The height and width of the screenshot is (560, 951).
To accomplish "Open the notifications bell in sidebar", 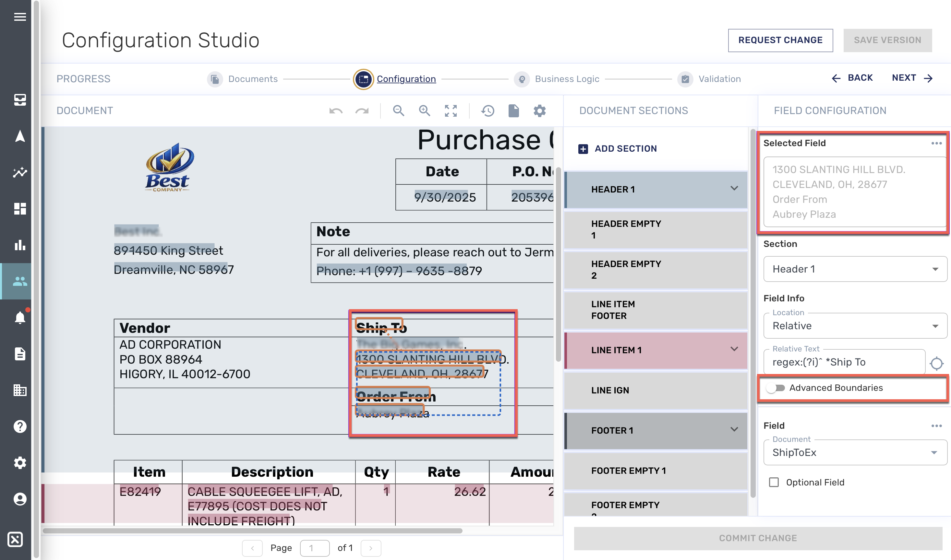I will tap(20, 317).
